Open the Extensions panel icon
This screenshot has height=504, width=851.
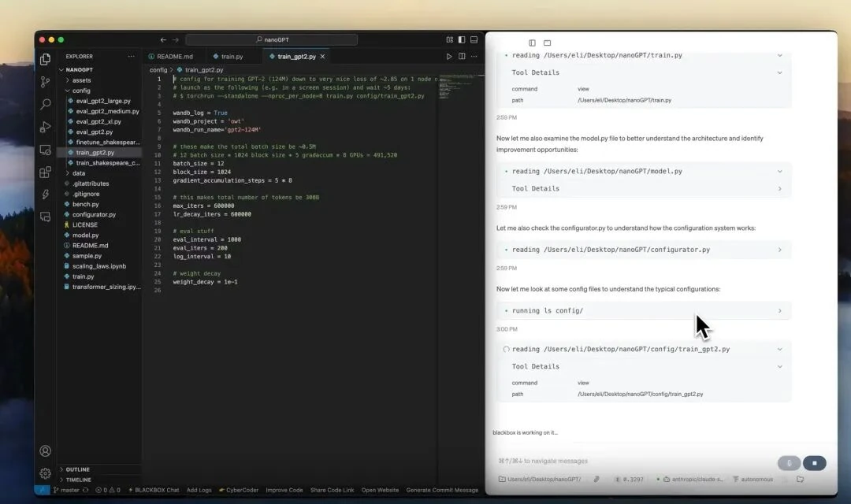click(x=45, y=172)
